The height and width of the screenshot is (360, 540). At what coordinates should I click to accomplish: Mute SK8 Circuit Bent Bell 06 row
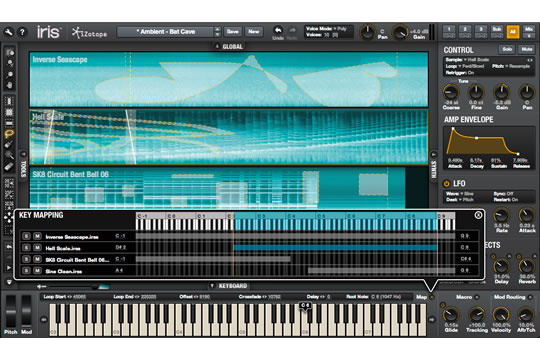[x=37, y=259]
